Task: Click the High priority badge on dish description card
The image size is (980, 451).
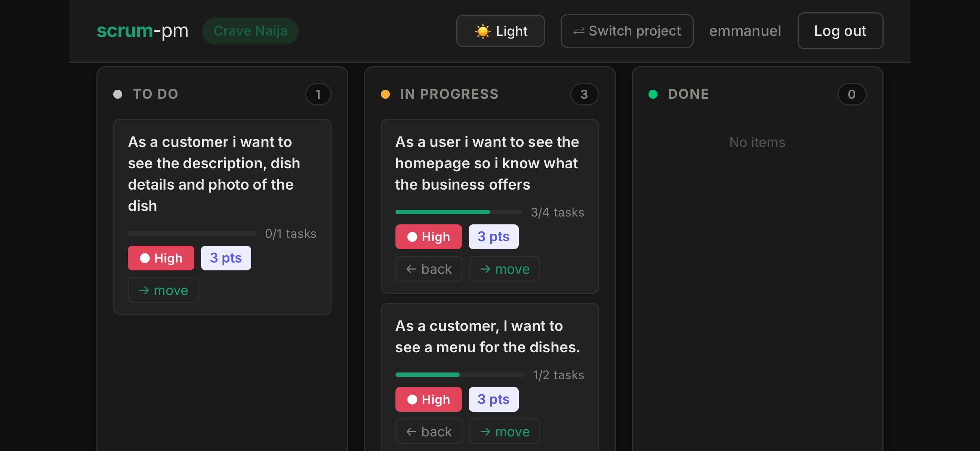Action: coord(161,258)
